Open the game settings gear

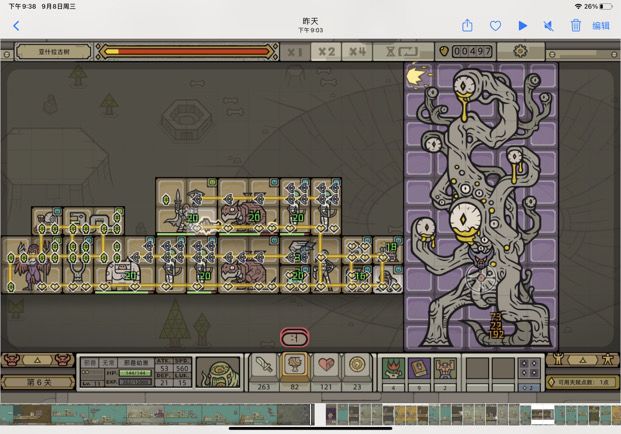[x=520, y=51]
